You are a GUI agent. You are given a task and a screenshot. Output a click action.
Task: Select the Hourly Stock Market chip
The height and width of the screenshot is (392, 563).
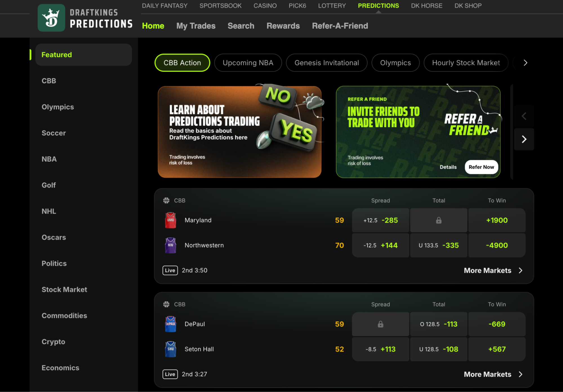[x=466, y=63]
